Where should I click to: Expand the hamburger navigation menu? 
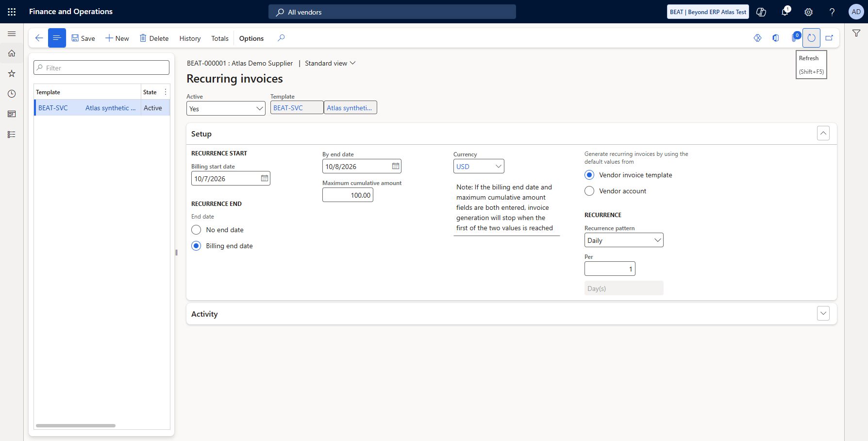[12, 34]
